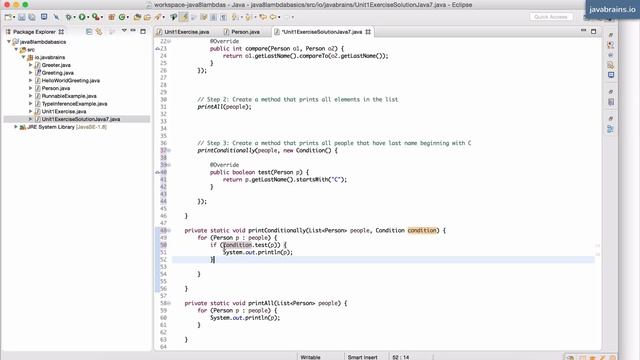Click the Forward navigation arrow icon
Screen dimensions: 640x360
click(x=288, y=17)
